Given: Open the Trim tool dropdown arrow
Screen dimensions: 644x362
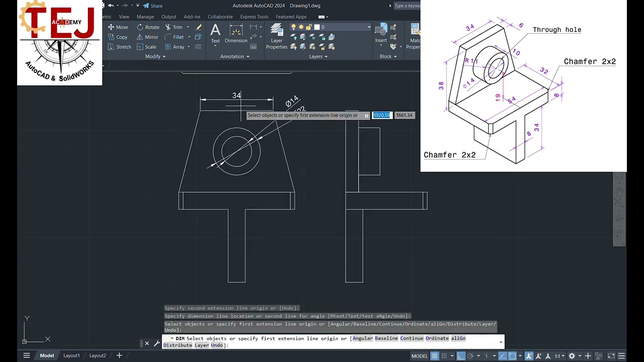Looking at the screenshot, I should pos(188,27).
